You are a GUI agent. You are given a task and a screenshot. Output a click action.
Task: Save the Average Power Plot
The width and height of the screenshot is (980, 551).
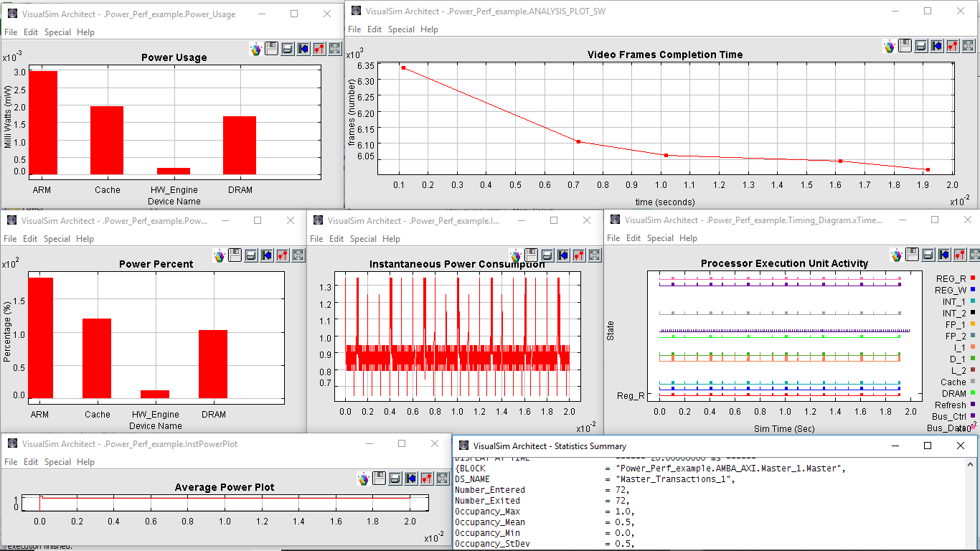[379, 479]
